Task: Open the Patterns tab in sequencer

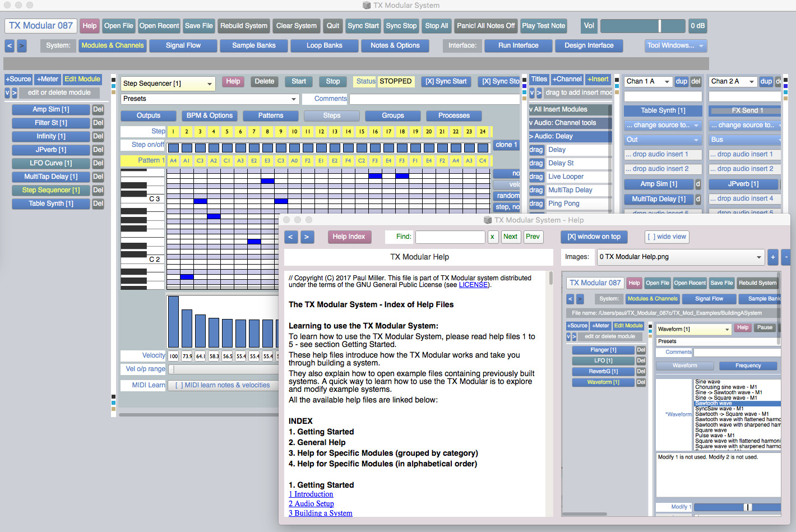Action: point(271,115)
